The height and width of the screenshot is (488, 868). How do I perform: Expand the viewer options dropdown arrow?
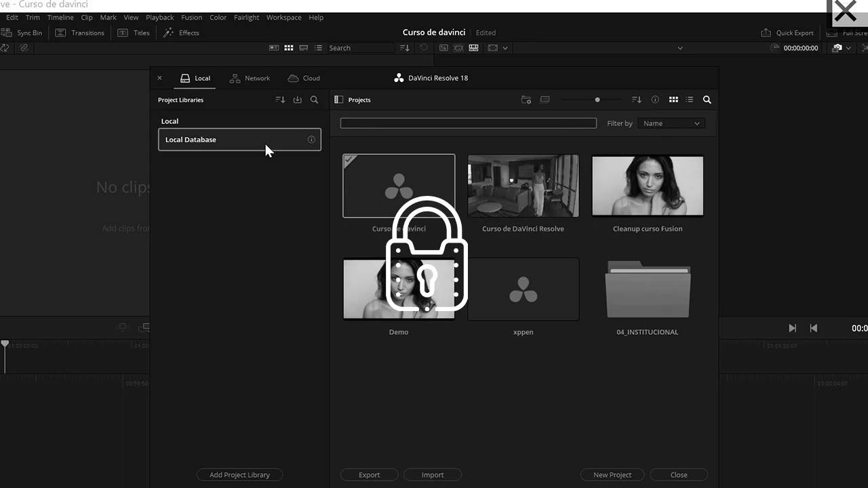[x=505, y=48]
